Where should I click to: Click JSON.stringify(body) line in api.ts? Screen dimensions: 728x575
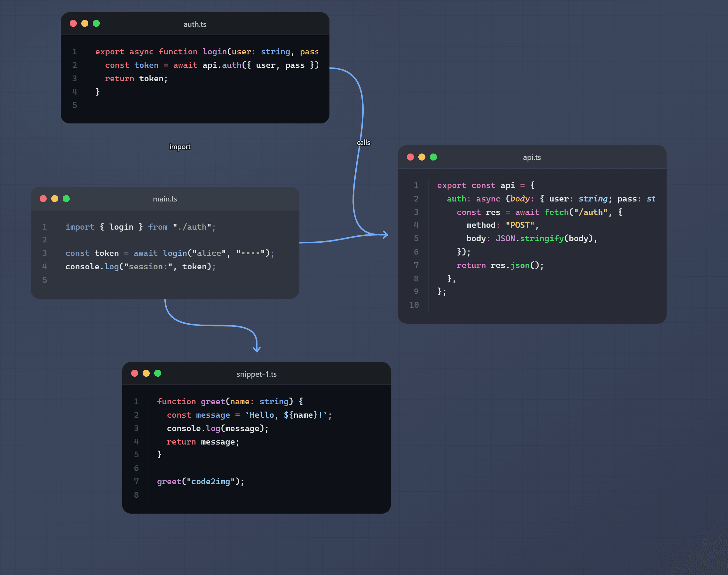(x=532, y=239)
